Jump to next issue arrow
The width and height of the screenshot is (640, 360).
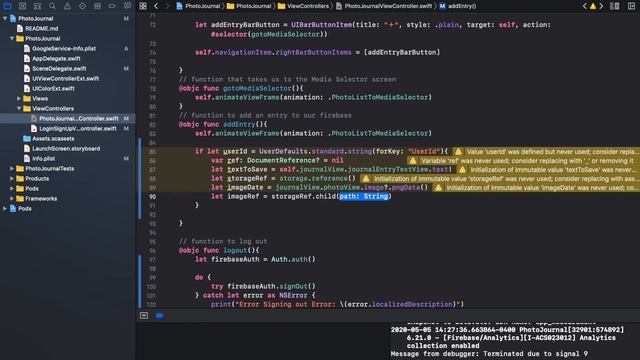(601, 6)
